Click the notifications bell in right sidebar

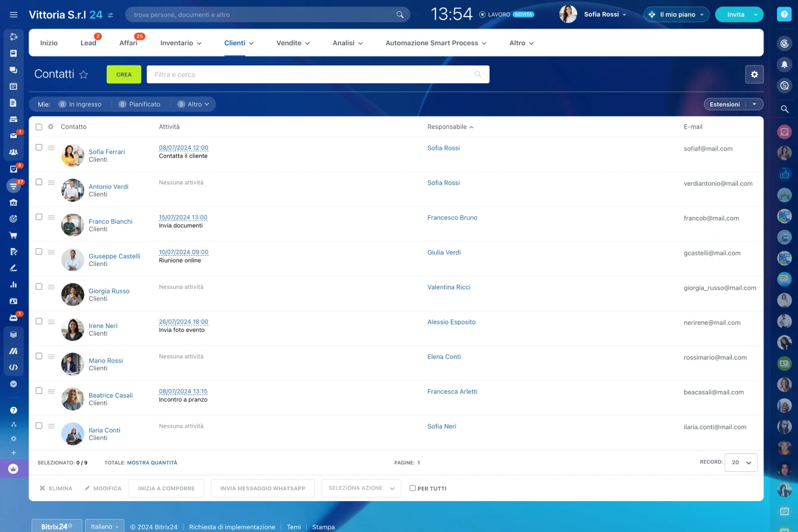point(784,64)
